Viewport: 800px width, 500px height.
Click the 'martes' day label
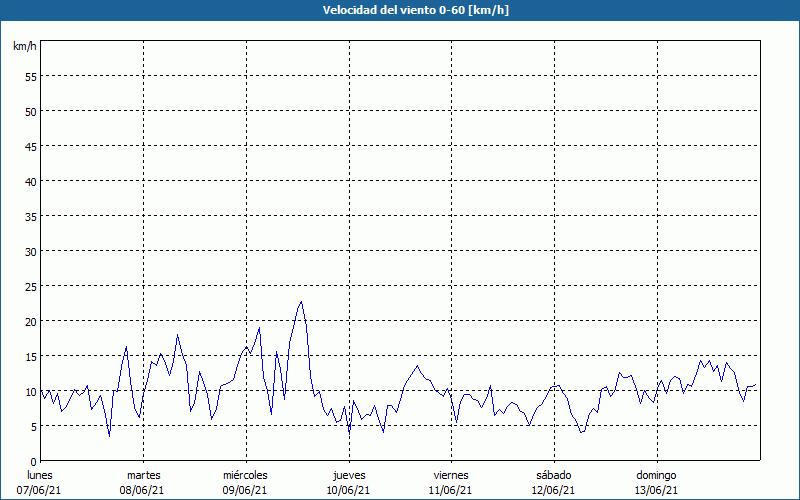[x=144, y=475]
